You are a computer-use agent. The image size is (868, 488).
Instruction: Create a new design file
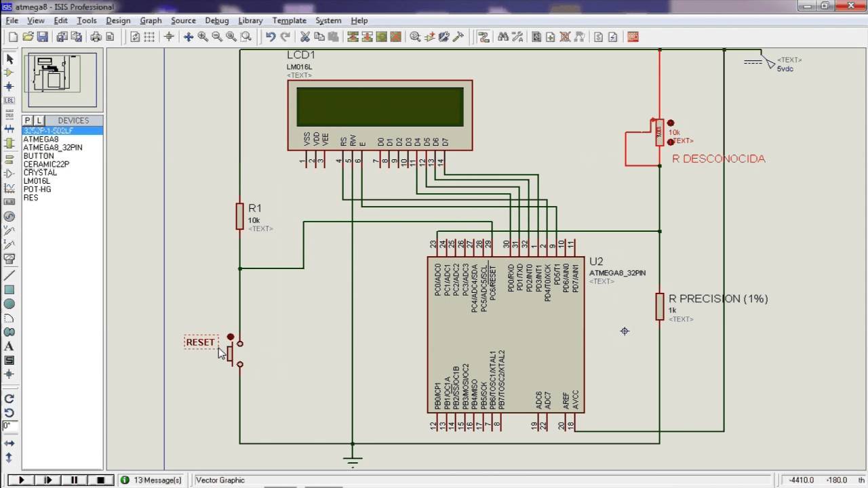click(14, 37)
